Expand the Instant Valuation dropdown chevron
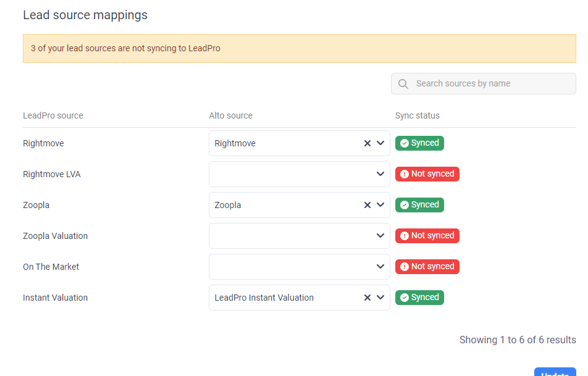The image size is (588, 376). click(x=380, y=298)
